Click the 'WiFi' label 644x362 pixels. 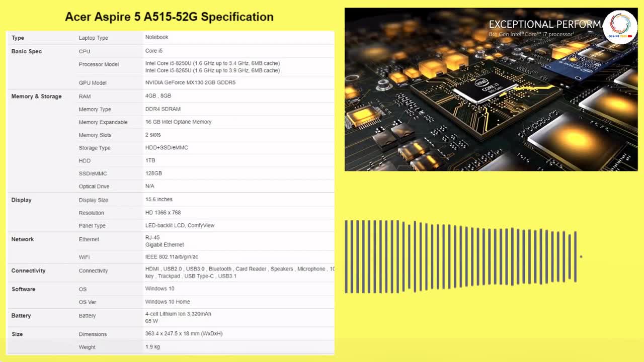coord(84,257)
